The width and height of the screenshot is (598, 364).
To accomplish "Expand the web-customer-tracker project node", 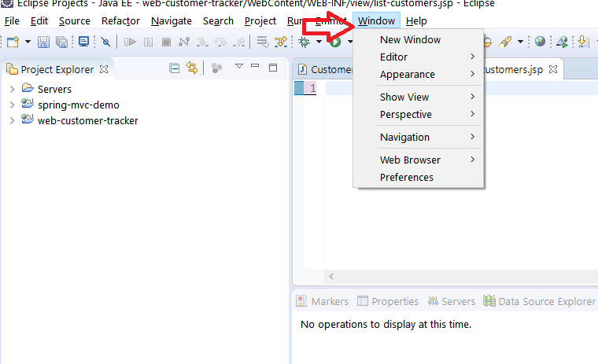I will (13, 121).
